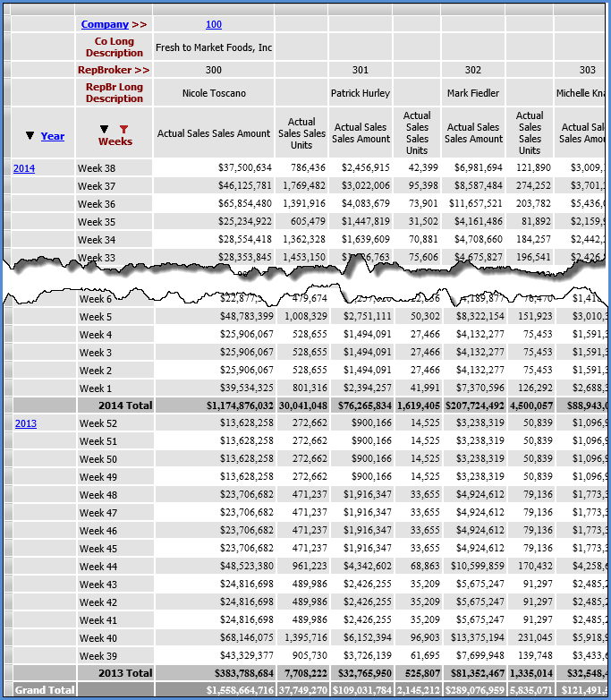Click the Nicole Toscano header cell

[x=213, y=93]
